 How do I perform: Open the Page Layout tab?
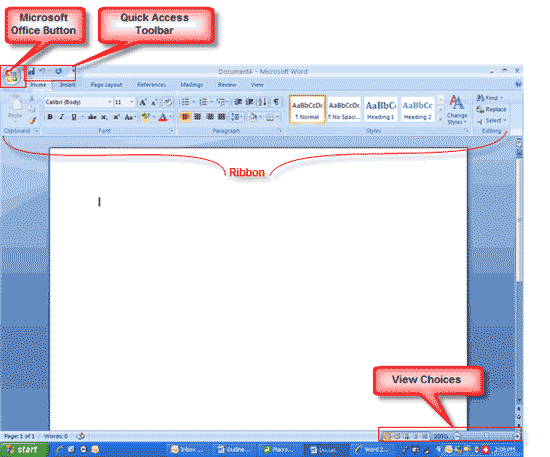pos(106,85)
